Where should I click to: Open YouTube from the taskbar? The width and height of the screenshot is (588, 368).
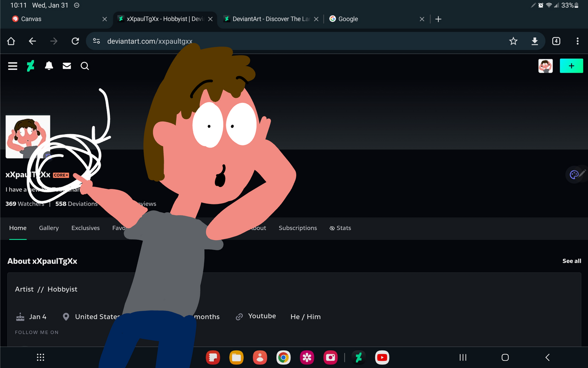coord(382,357)
